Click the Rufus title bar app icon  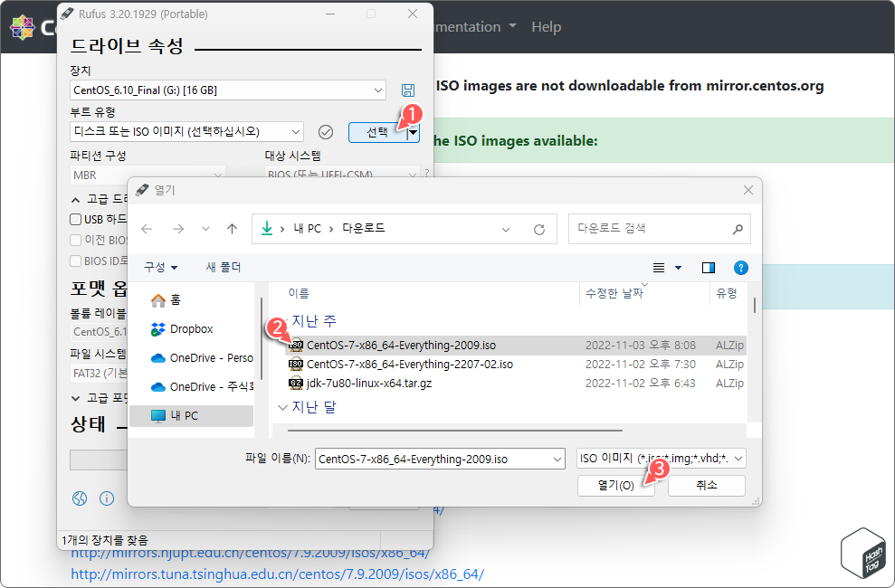tap(67, 14)
